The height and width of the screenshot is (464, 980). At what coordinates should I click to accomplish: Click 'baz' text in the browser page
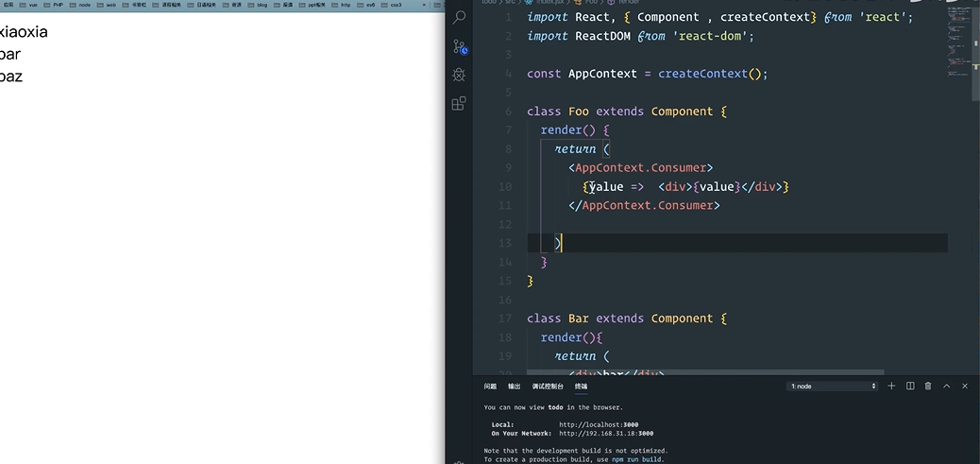pos(11,77)
